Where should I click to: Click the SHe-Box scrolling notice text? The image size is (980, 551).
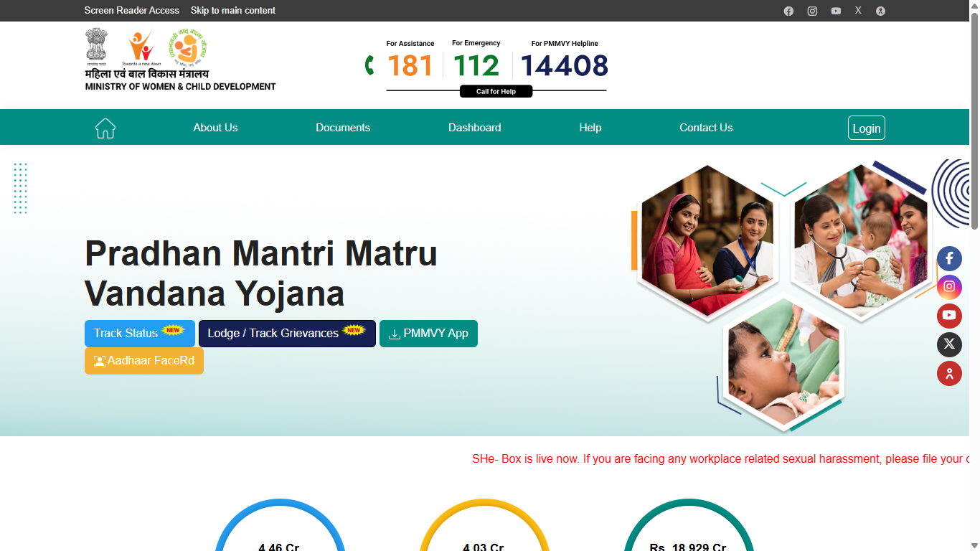coord(720,458)
